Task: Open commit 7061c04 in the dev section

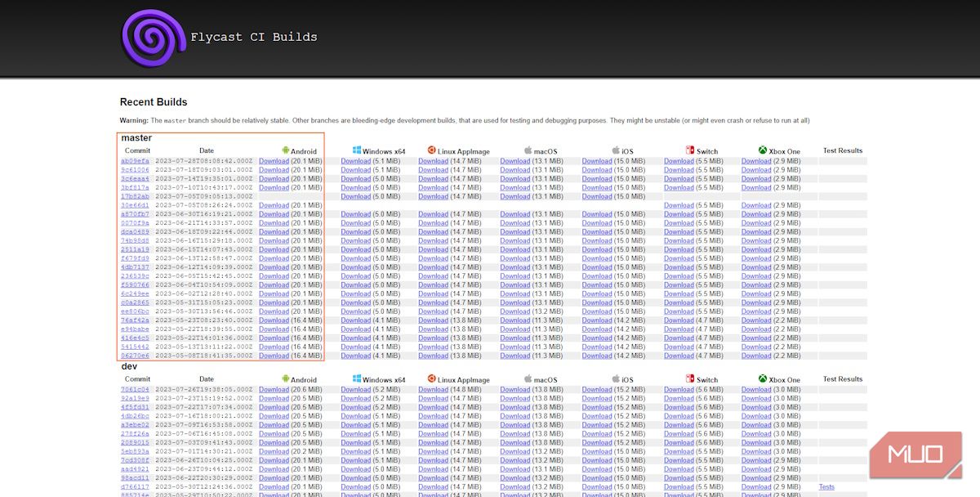Action: [x=133, y=389]
